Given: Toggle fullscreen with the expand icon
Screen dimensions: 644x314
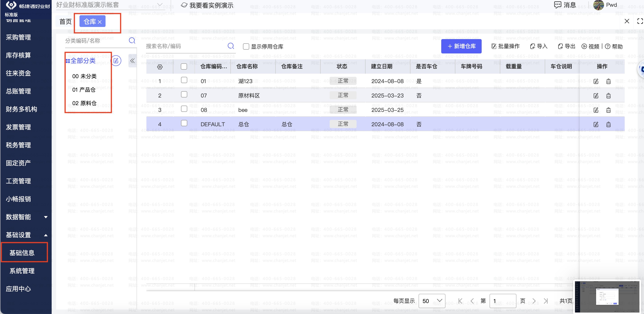Looking at the screenshot, I should (x=640, y=21).
